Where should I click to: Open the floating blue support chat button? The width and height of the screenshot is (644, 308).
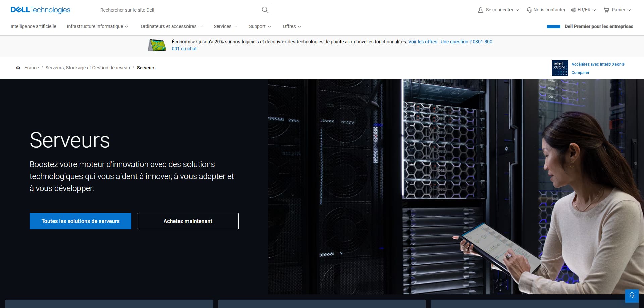(632, 295)
